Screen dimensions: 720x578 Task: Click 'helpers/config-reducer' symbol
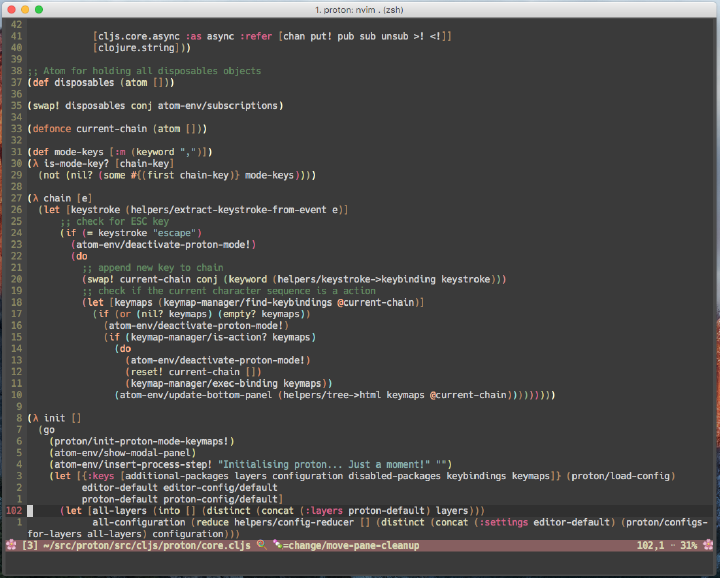coord(294,522)
